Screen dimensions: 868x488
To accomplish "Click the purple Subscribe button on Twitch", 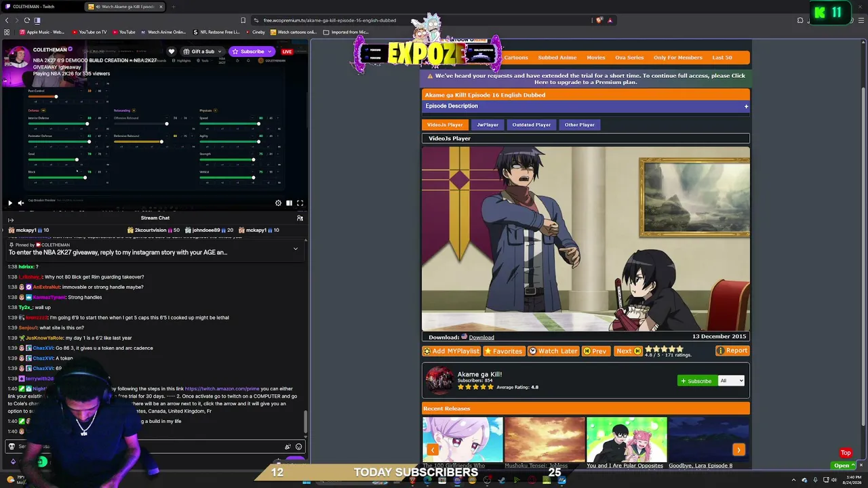I will 252,52.
